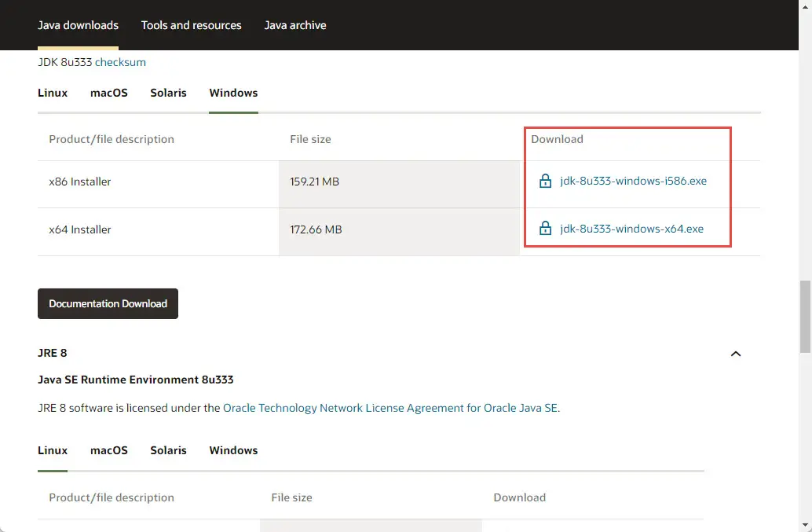This screenshot has width=812, height=532.
Task: Open the JDK 8u333 checksum link
Action: point(120,62)
